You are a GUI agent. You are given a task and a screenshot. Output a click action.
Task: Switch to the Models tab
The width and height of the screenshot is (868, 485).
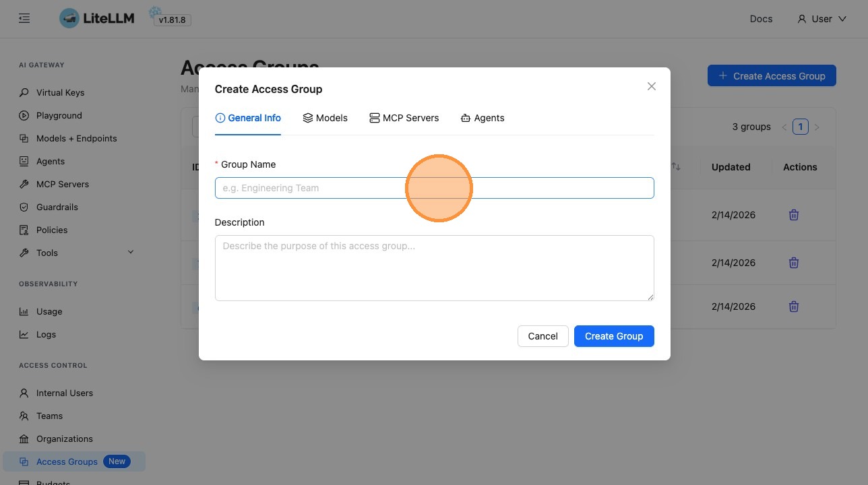click(325, 118)
